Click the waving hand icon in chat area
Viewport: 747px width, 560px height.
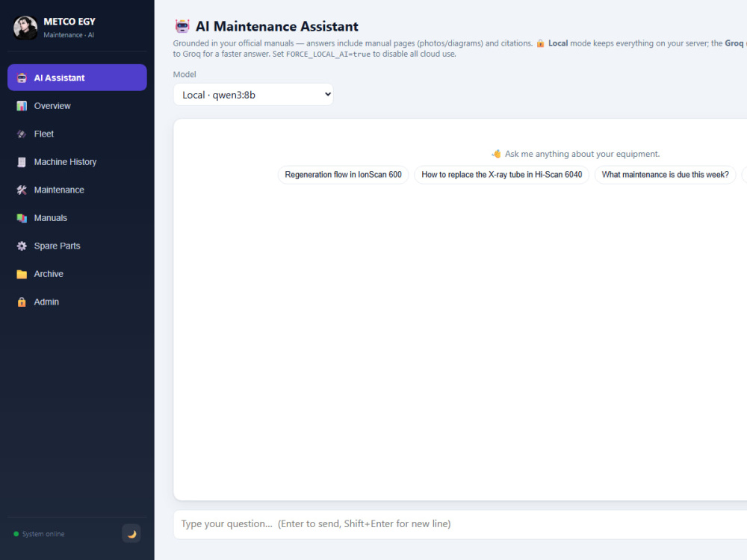(497, 154)
